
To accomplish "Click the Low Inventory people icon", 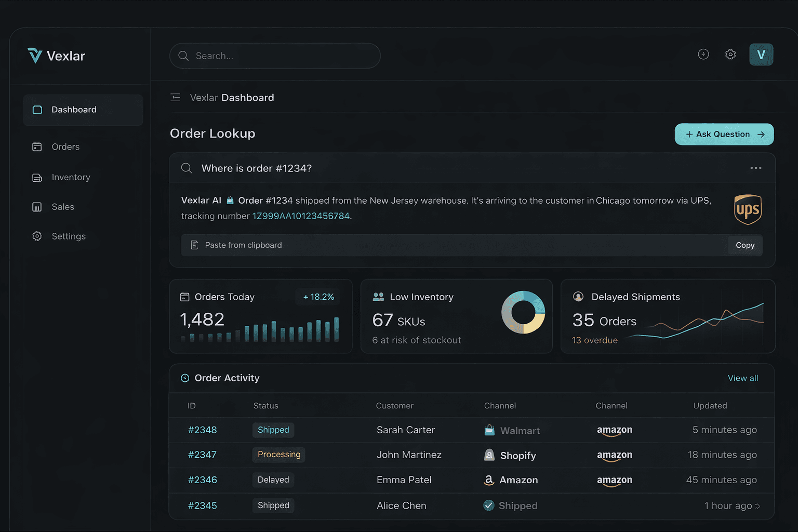I will [378, 296].
